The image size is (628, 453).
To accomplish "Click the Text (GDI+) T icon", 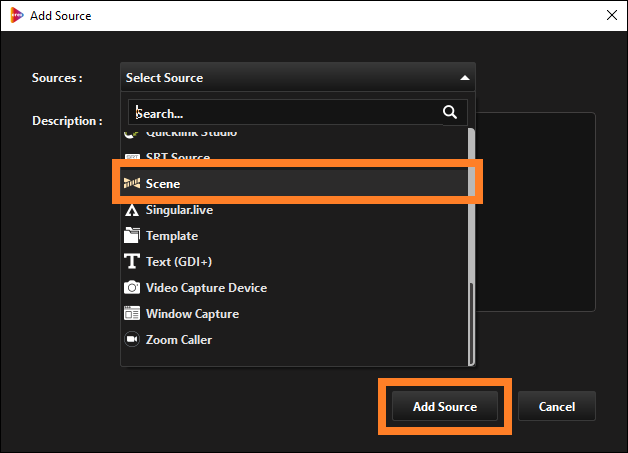I will click(132, 261).
